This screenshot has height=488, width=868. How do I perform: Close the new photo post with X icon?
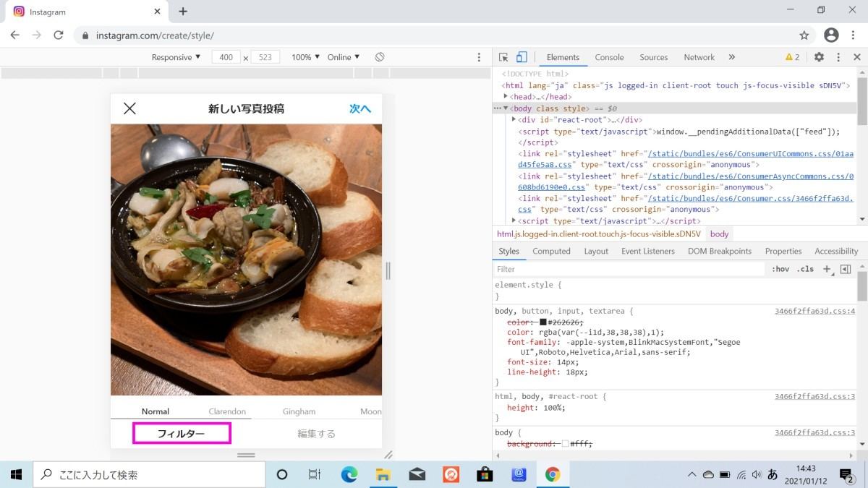[x=129, y=108]
